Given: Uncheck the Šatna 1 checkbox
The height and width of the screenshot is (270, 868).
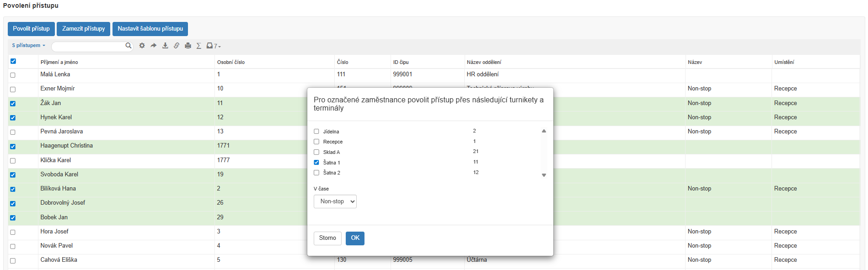Looking at the screenshot, I should pos(316,163).
